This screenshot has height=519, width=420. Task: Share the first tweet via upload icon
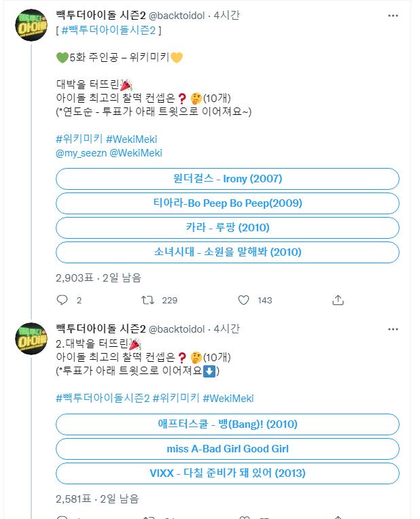pyautogui.click(x=338, y=300)
